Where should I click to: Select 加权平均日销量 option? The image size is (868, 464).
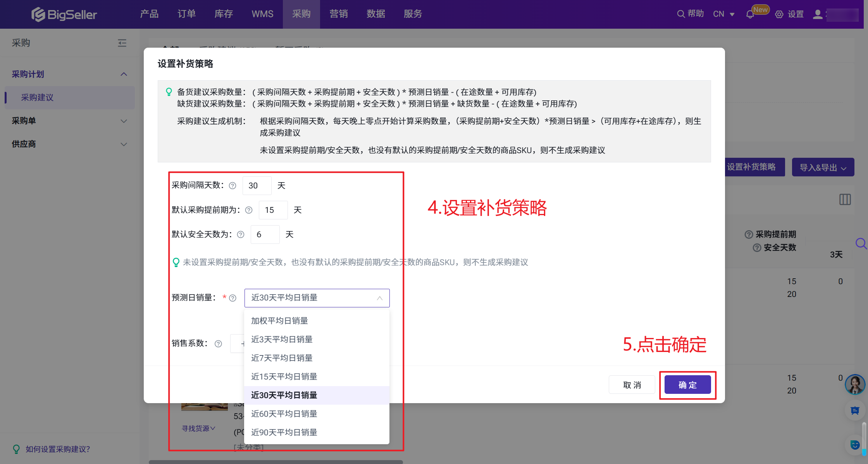pyautogui.click(x=279, y=321)
